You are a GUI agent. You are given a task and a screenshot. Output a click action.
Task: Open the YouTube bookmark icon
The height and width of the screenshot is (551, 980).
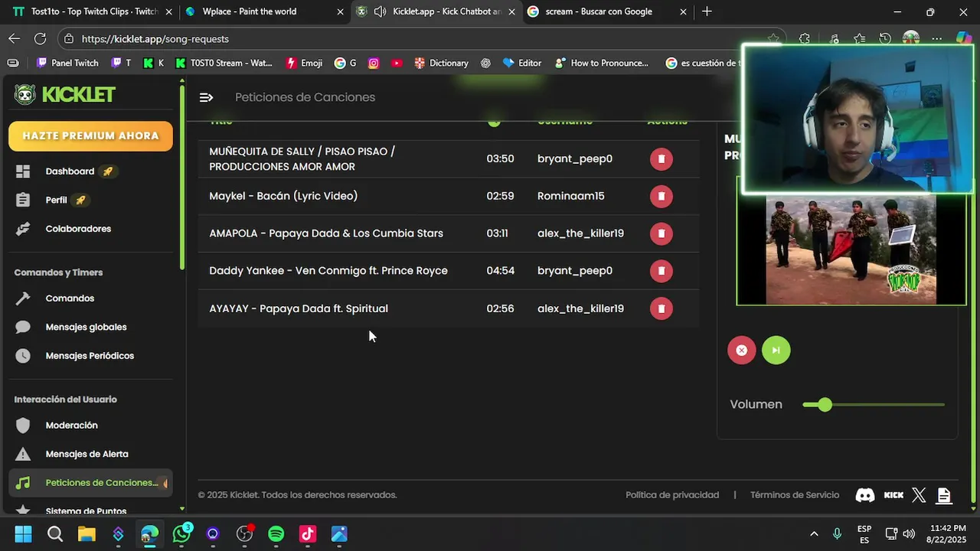point(397,63)
